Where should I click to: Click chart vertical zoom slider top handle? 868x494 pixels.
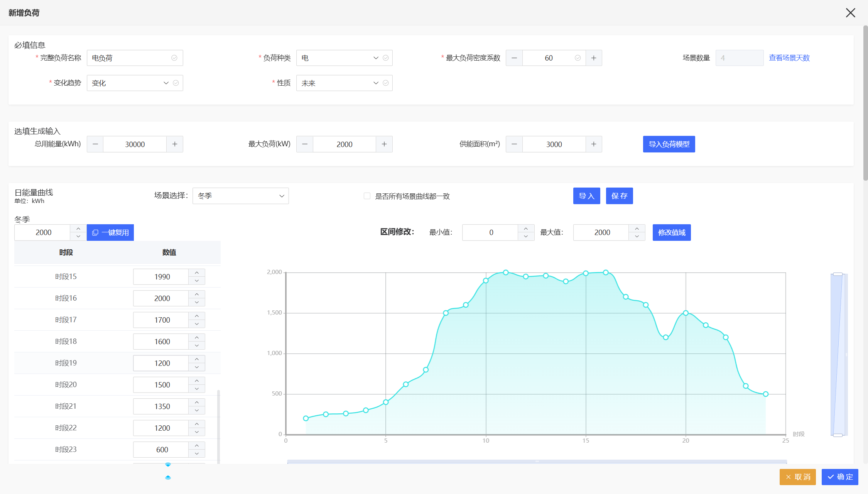tap(838, 274)
